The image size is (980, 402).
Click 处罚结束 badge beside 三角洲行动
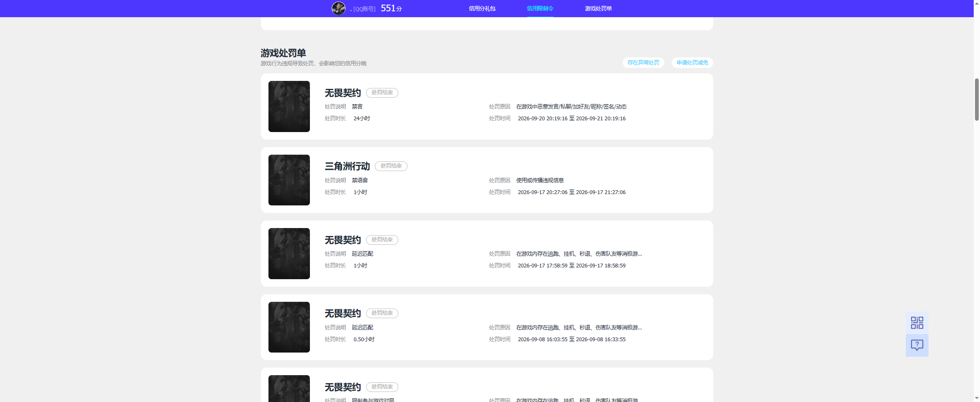click(x=391, y=166)
